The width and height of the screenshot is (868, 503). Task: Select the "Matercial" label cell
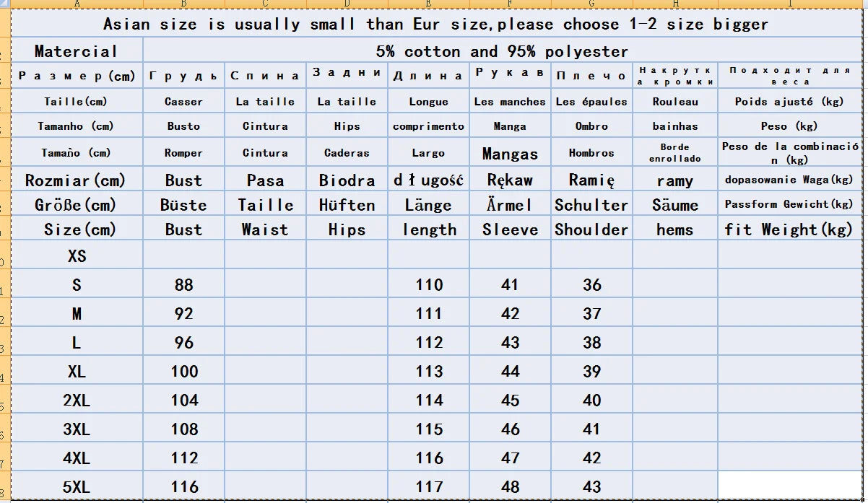[76, 51]
